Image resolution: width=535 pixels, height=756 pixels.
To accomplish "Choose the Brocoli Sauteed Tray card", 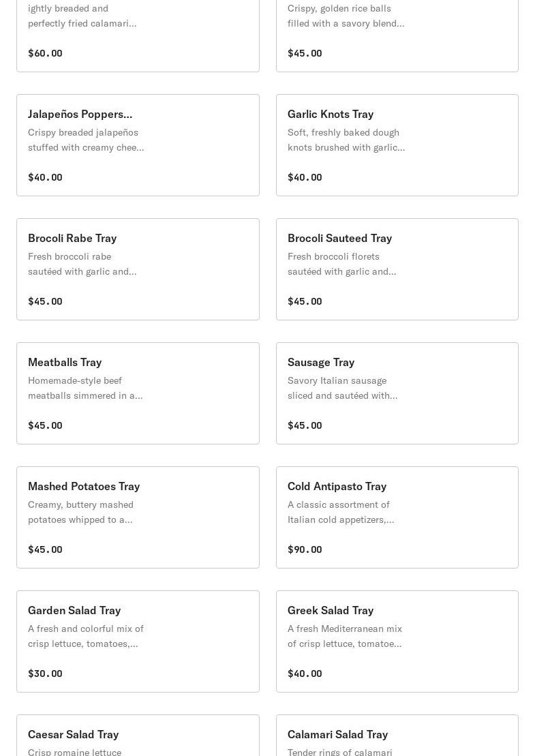I will [x=397, y=269].
